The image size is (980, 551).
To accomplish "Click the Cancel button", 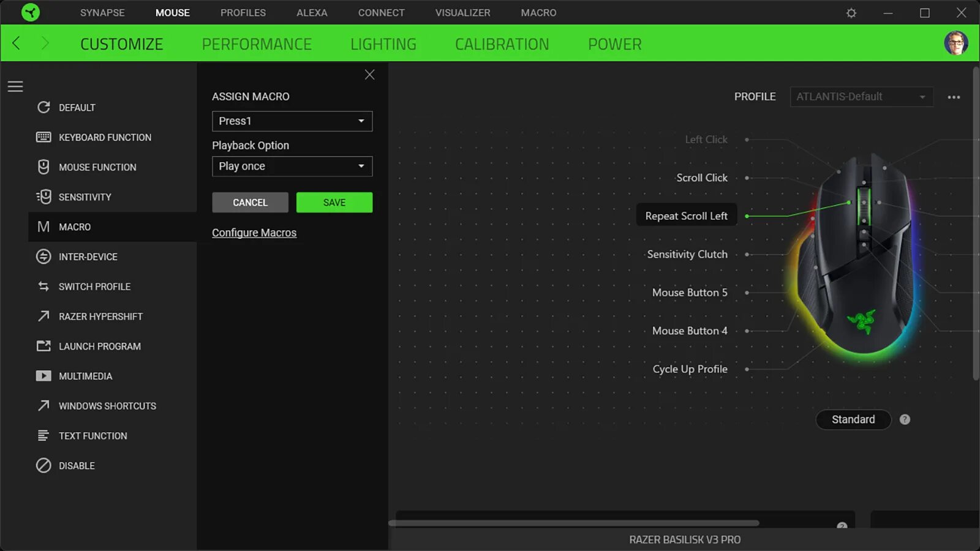I will [x=250, y=203].
